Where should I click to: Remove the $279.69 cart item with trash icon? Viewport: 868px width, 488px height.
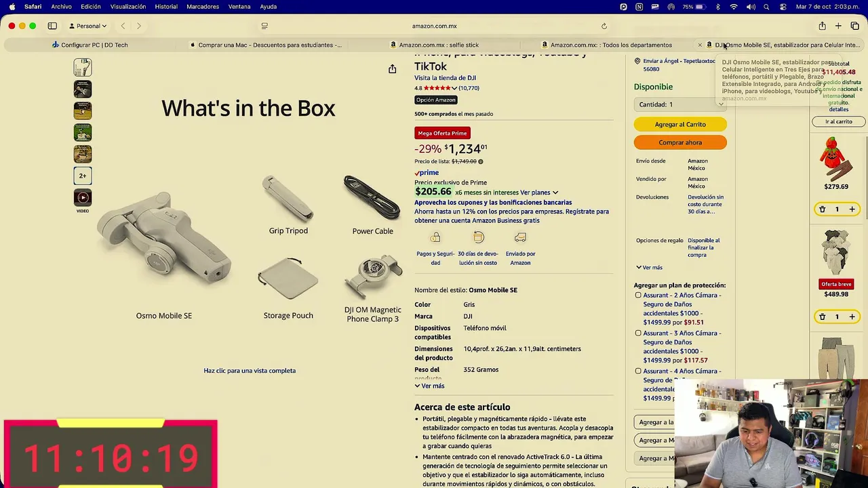tap(822, 209)
